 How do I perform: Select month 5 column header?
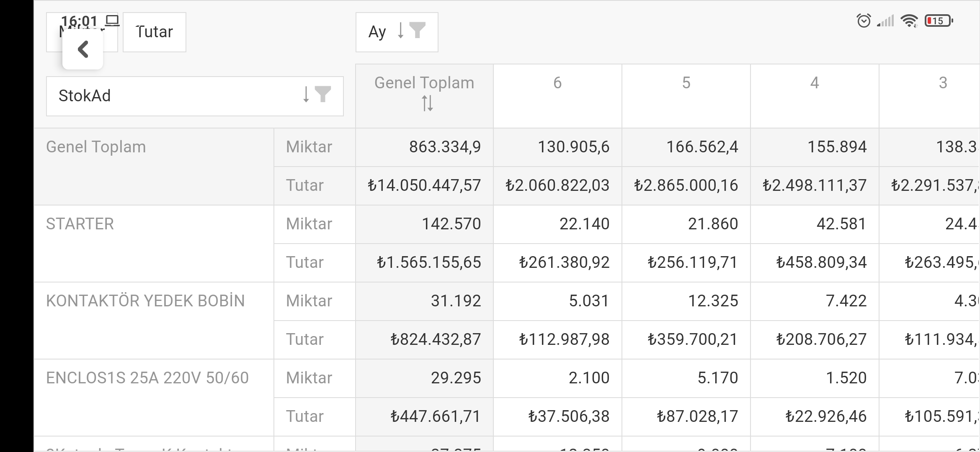(686, 96)
